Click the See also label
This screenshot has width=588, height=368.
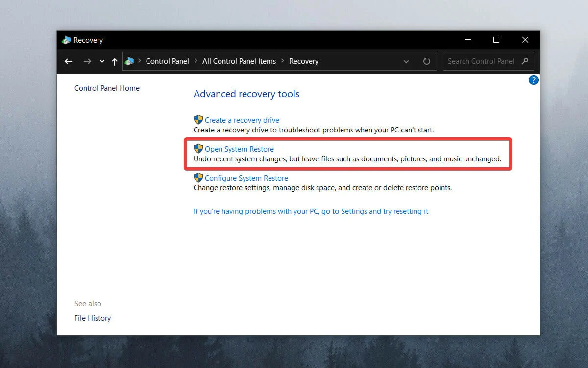88,304
